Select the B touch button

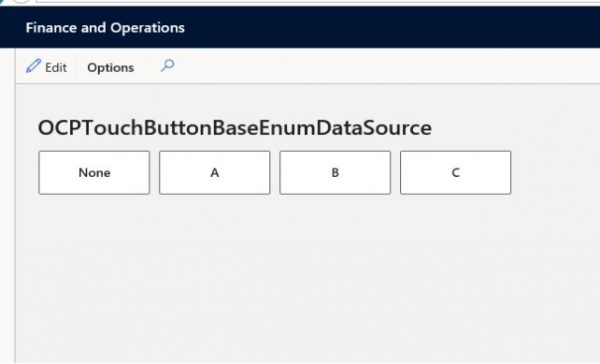point(335,173)
